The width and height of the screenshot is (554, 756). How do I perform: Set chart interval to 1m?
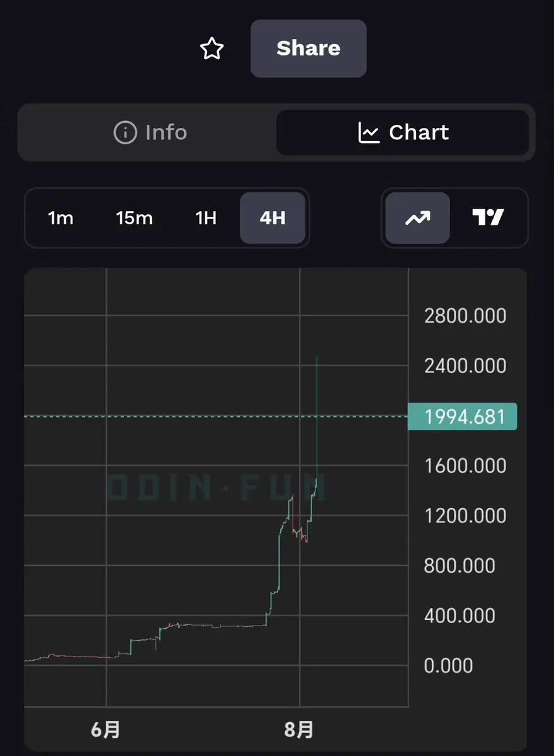[x=60, y=218]
